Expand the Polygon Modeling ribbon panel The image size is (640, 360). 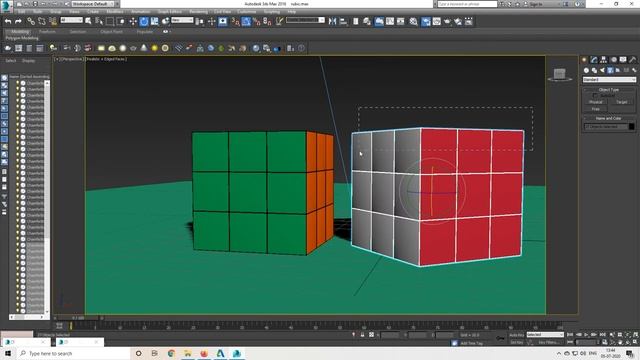(22, 38)
